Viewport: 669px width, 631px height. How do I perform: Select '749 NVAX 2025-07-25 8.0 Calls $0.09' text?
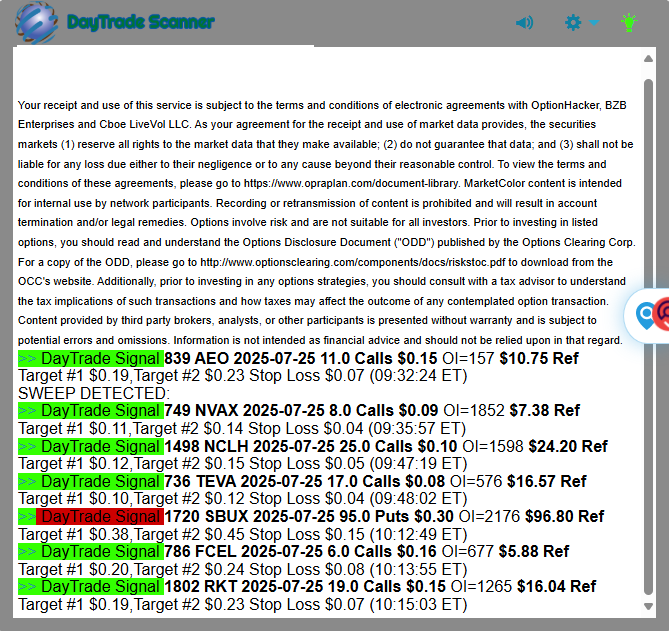pos(301,410)
